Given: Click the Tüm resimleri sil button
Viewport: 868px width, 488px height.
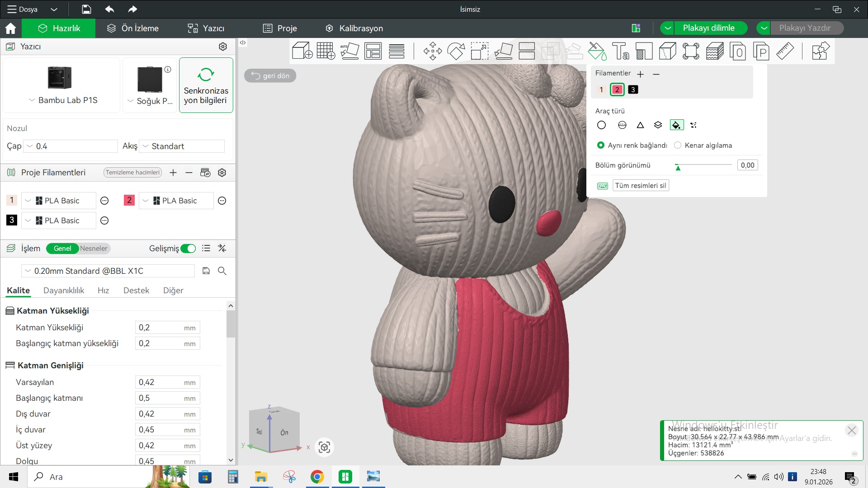Looking at the screenshot, I should (x=640, y=186).
